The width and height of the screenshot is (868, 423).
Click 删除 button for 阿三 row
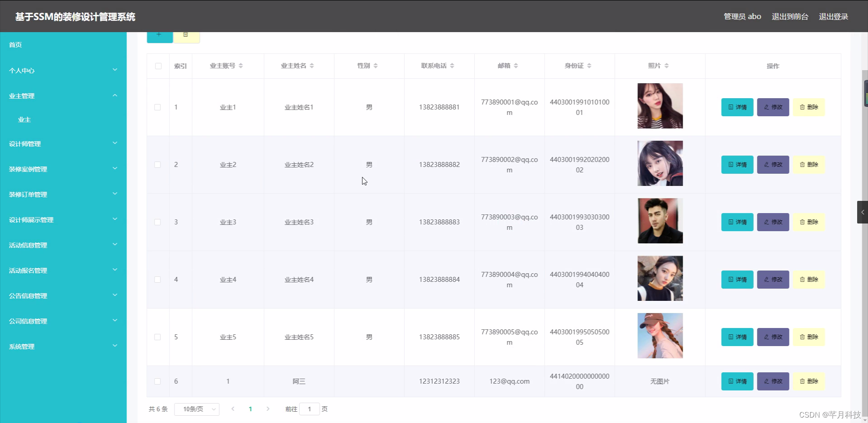808,381
